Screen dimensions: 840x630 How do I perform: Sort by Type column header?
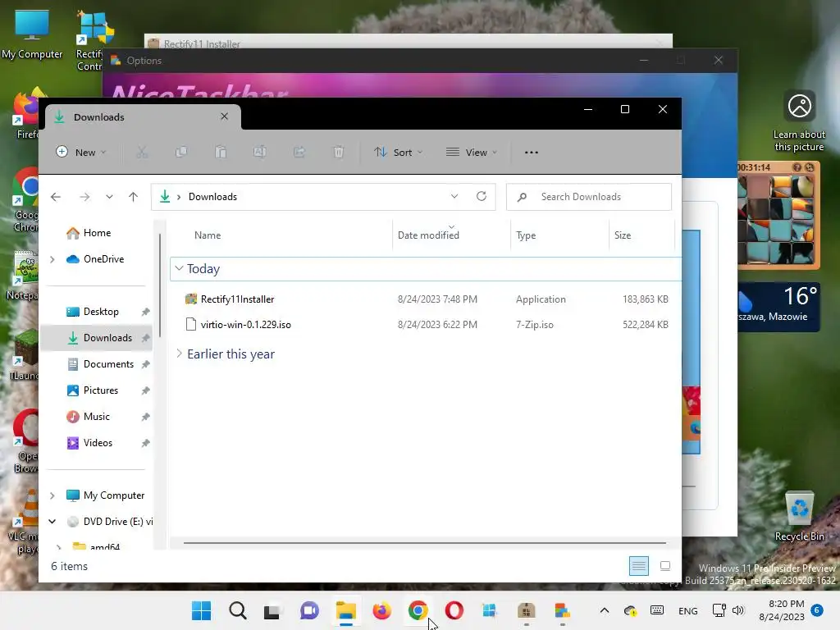click(559, 235)
